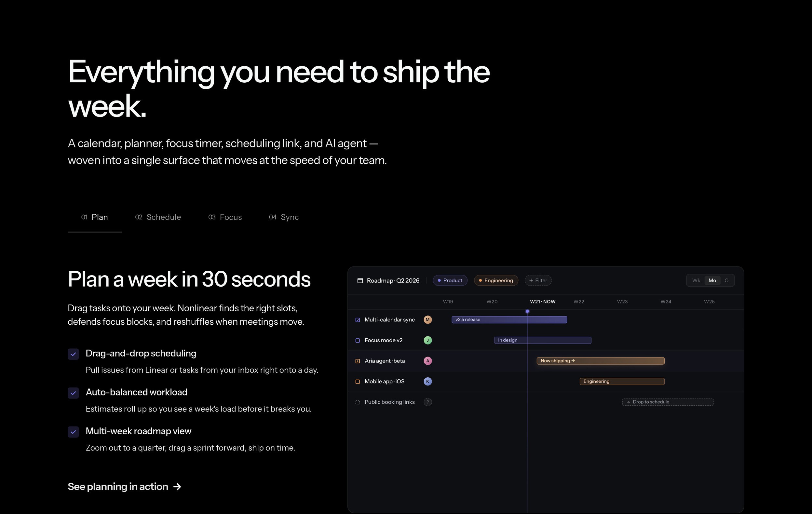Check the Focus mode v2 checkbox
Viewport: 812px width, 514px height.
tap(358, 340)
